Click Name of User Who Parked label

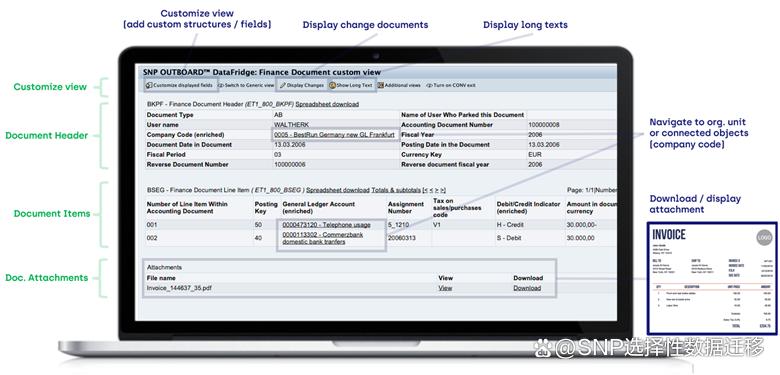click(x=463, y=115)
